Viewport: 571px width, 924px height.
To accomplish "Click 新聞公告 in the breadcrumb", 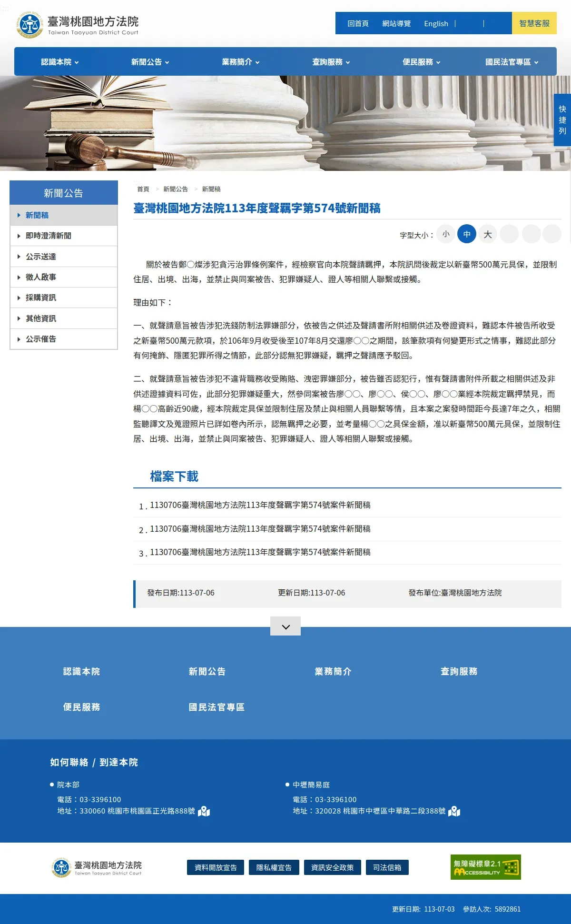I will point(176,189).
